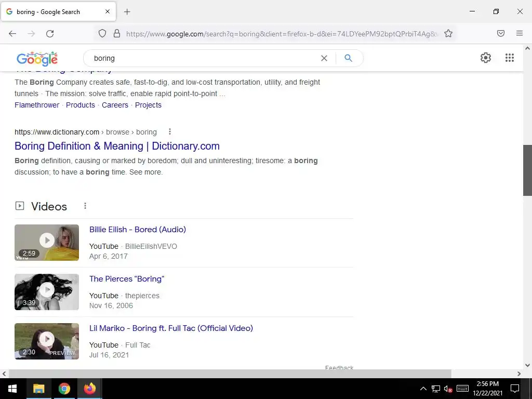Open the Projects sitelink

coord(148,105)
